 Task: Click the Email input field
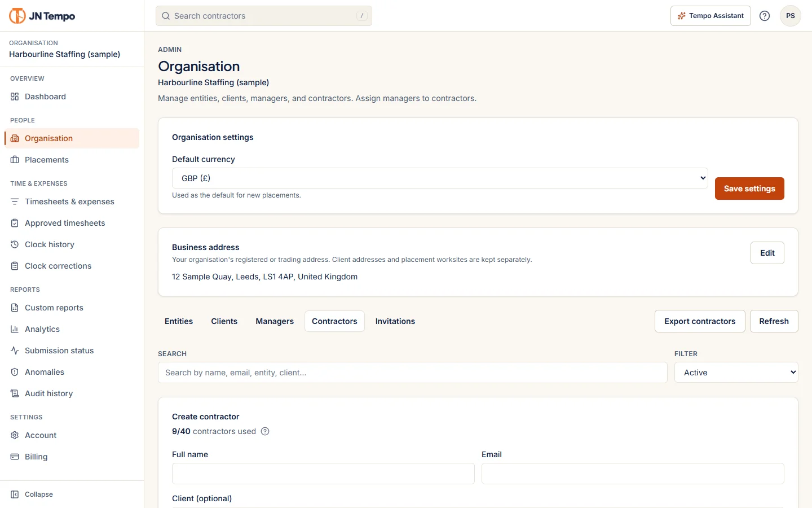pyautogui.click(x=633, y=474)
